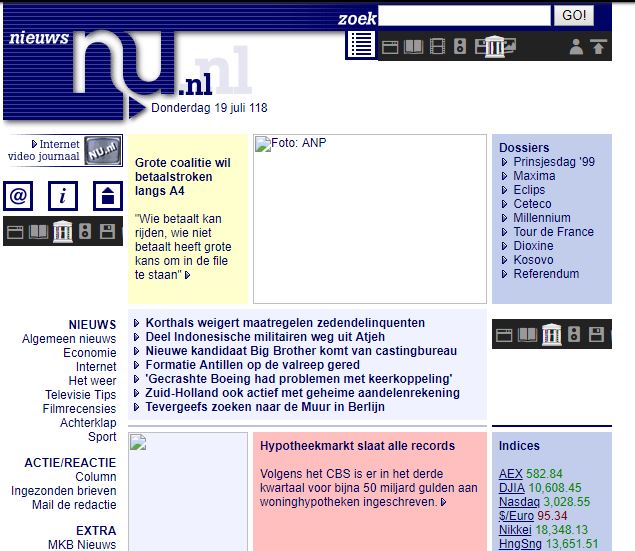Screen dimensions: 635x551
Task: Click the broken image icon beside the Hypotheekmarkt article
Action: [x=138, y=442]
